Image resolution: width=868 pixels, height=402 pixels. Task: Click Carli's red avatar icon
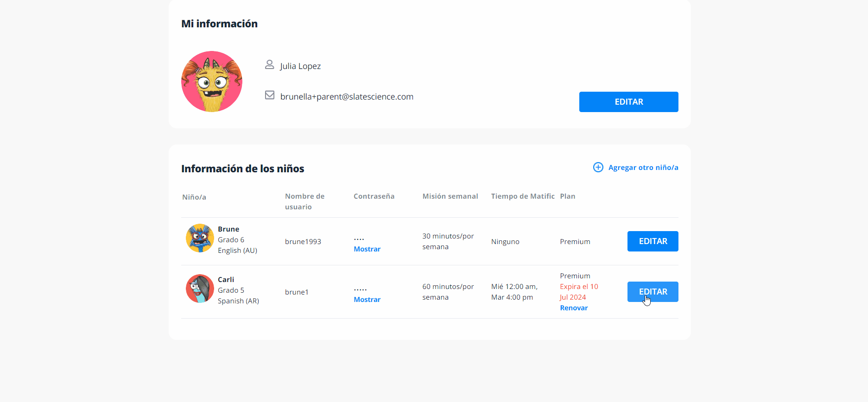pos(200,289)
